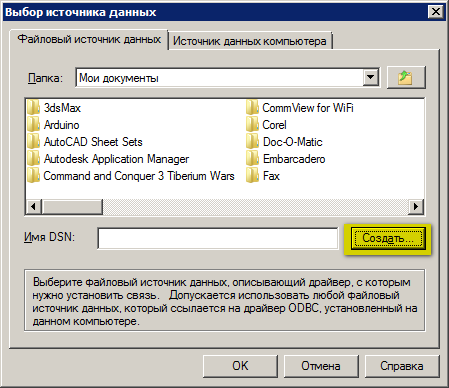The image size is (449, 388).
Task: Click the file list right scroll arrow
Action: (x=416, y=207)
